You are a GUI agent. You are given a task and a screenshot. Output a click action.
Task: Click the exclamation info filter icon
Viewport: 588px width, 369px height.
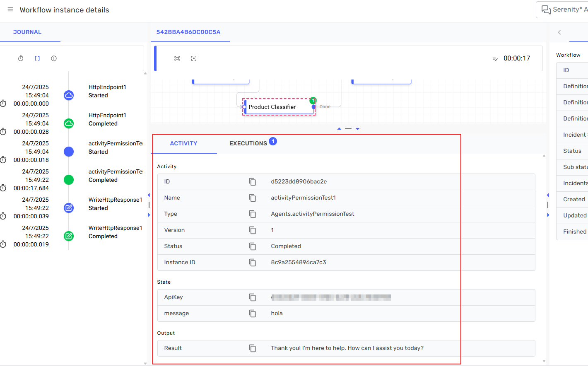pyautogui.click(x=53, y=58)
